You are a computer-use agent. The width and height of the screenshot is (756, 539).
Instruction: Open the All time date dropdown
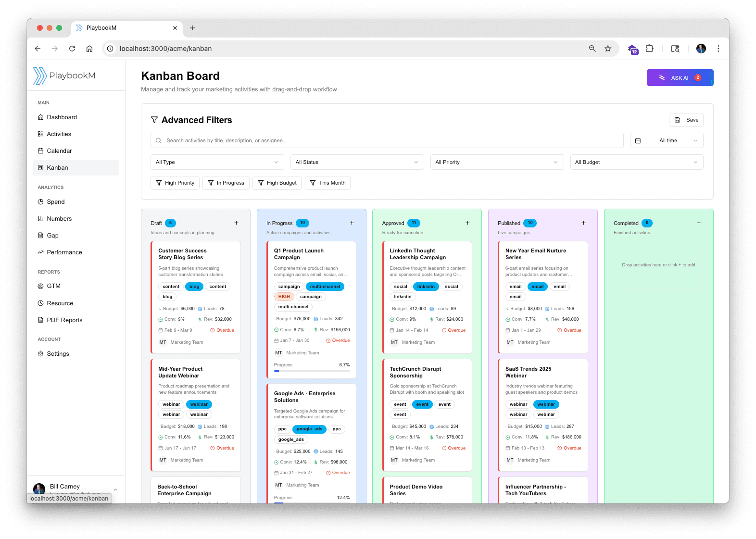point(667,140)
